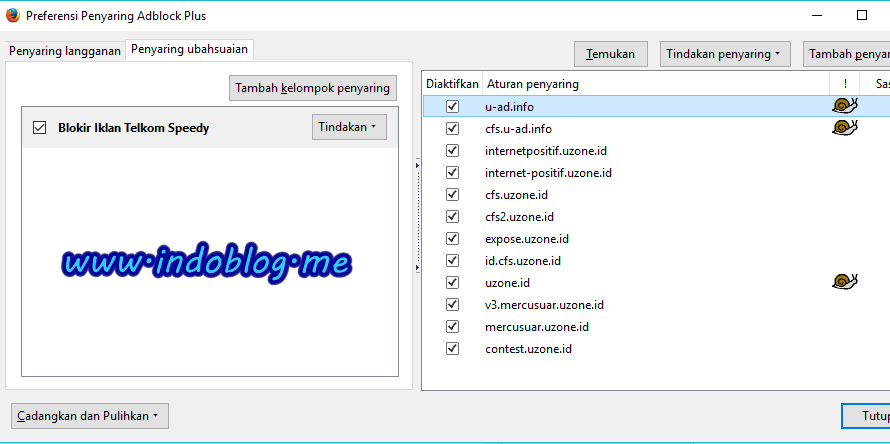Click the snail icon in the uzone.id row

(x=845, y=281)
